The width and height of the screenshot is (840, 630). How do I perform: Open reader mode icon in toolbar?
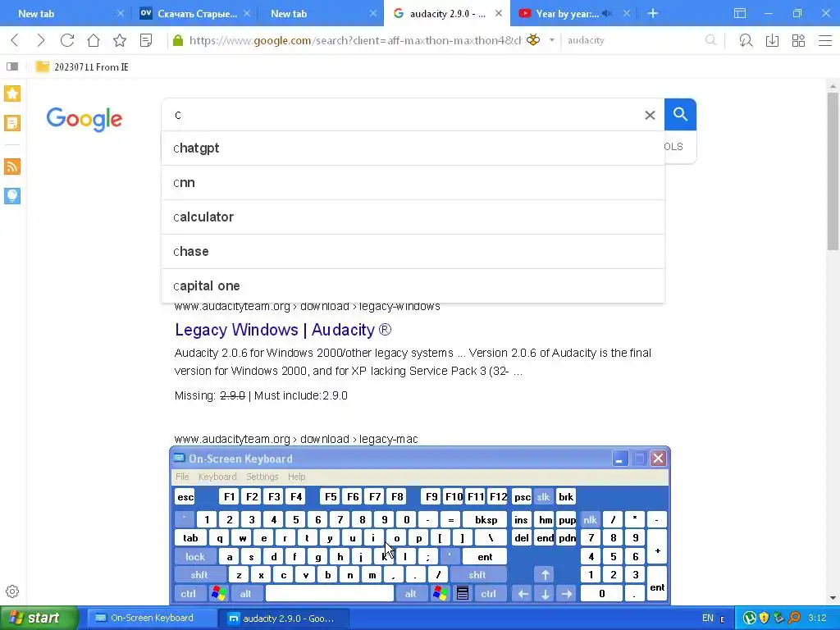coord(146,40)
